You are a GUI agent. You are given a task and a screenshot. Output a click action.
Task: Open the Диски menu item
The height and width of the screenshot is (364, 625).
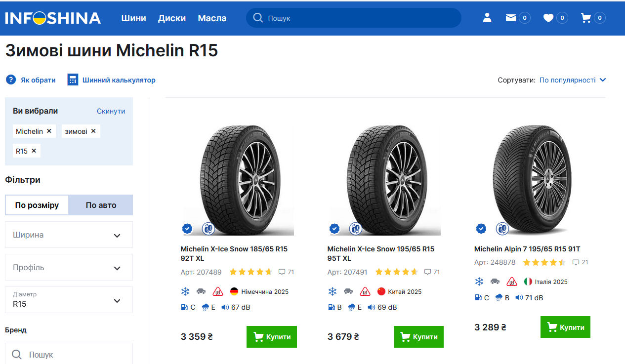coord(172,18)
